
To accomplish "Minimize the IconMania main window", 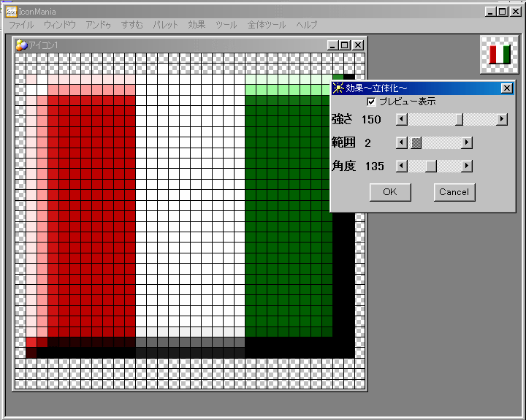I will [x=490, y=12].
